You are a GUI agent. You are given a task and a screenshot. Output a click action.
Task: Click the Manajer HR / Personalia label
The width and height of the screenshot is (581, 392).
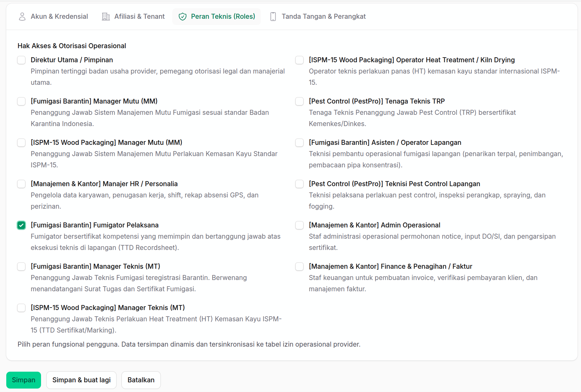pos(104,184)
